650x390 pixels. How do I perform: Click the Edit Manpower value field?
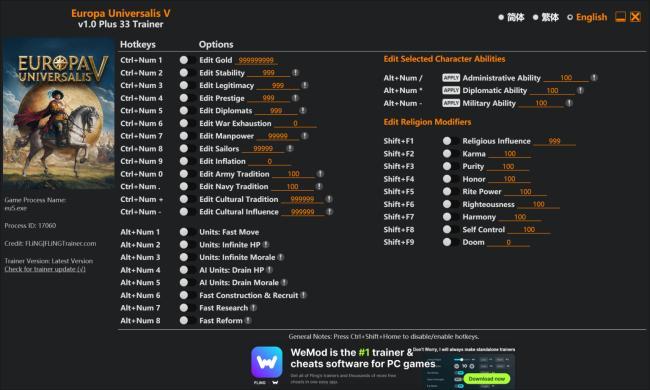pos(277,136)
